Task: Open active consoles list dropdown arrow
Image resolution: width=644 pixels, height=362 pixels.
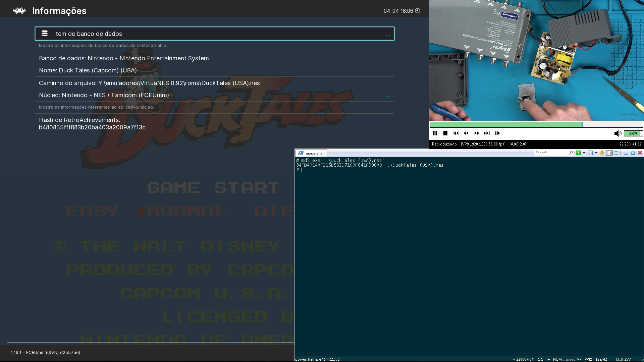Action: pyautogui.click(x=596, y=153)
